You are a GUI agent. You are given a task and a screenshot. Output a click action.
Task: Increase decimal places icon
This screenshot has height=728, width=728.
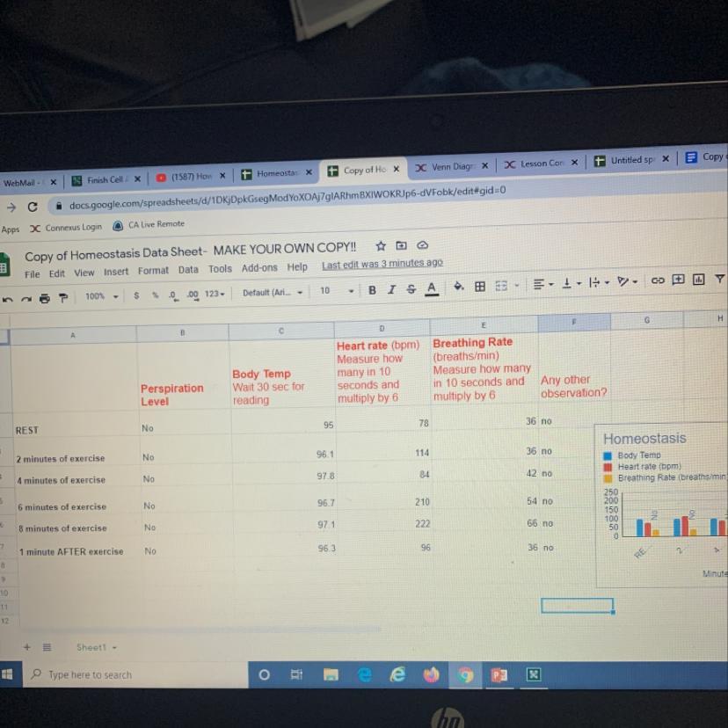193,295
